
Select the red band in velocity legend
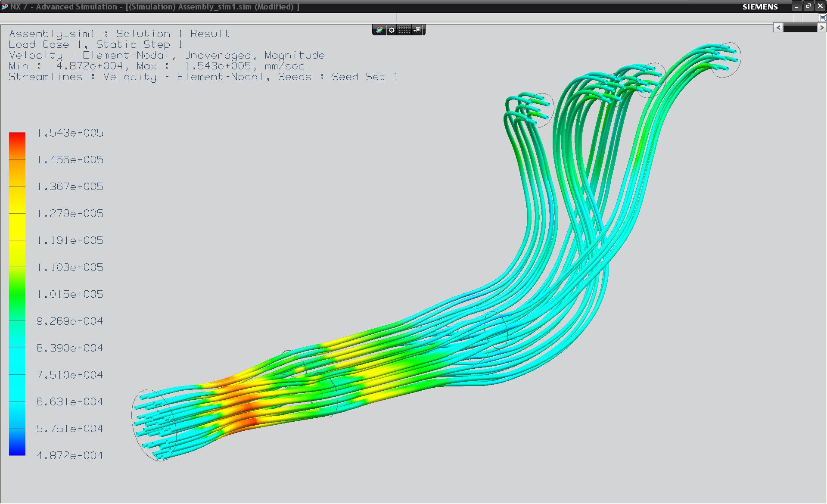(x=17, y=146)
